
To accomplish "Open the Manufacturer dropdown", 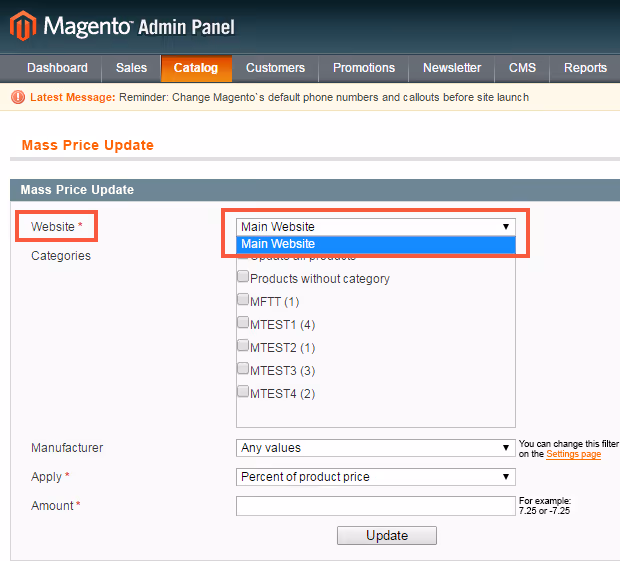I will tap(376, 448).
